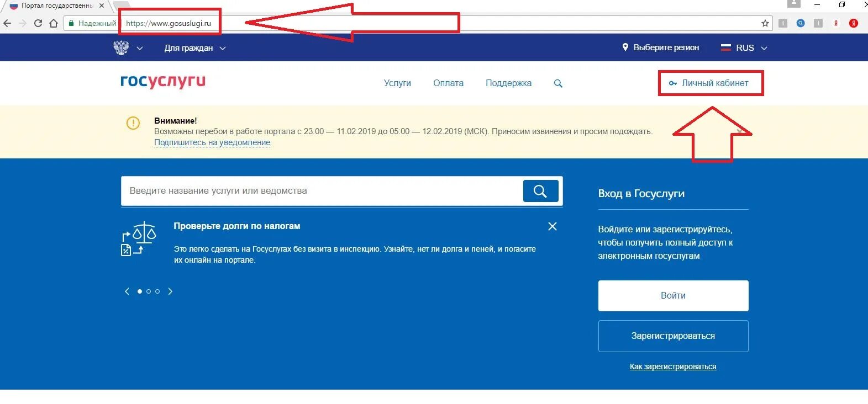Click the green padlock secure-site icon

[71, 23]
